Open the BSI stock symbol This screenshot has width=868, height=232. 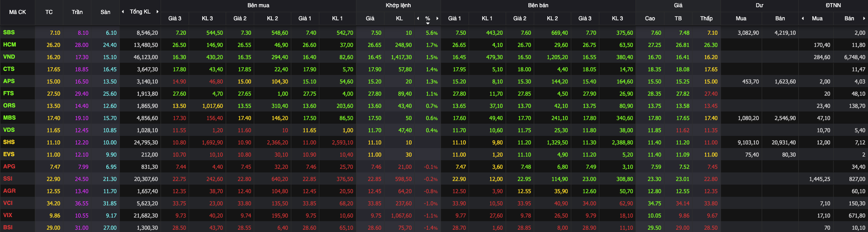point(8,227)
